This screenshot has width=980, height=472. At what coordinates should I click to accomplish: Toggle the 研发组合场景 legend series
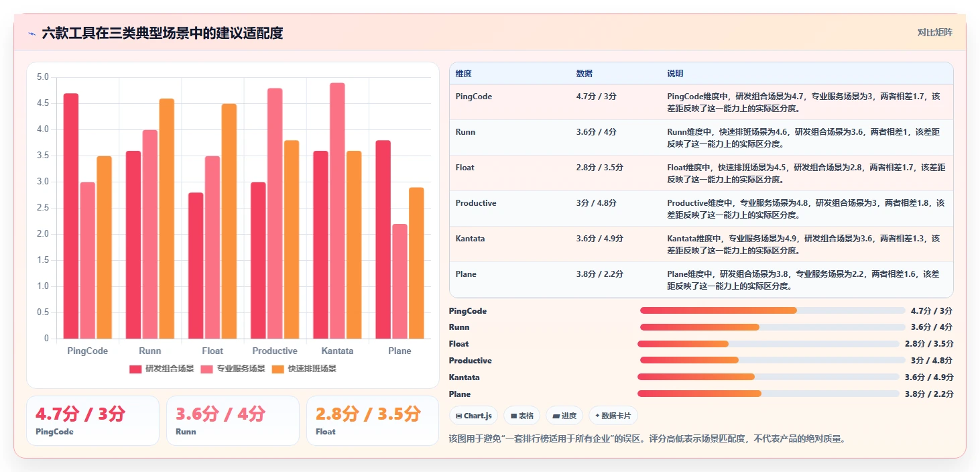click(162, 369)
